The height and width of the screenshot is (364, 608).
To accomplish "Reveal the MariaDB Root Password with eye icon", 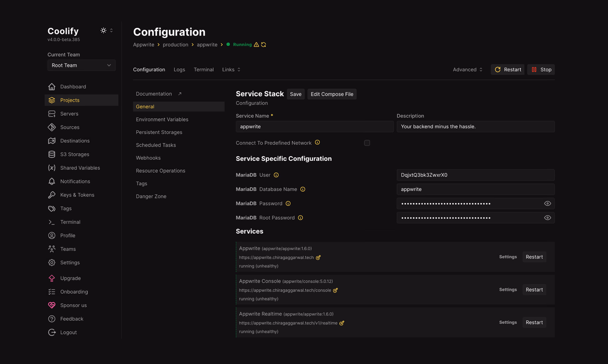I will 548,218.
